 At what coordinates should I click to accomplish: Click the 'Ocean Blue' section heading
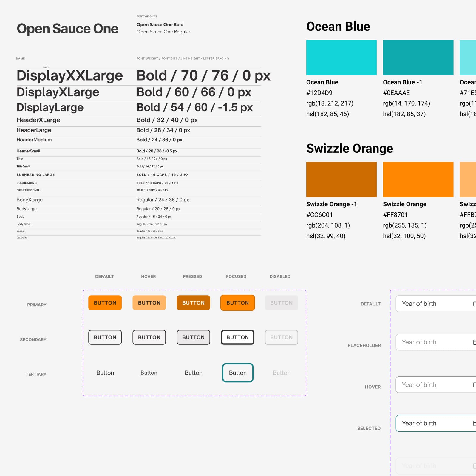click(338, 27)
